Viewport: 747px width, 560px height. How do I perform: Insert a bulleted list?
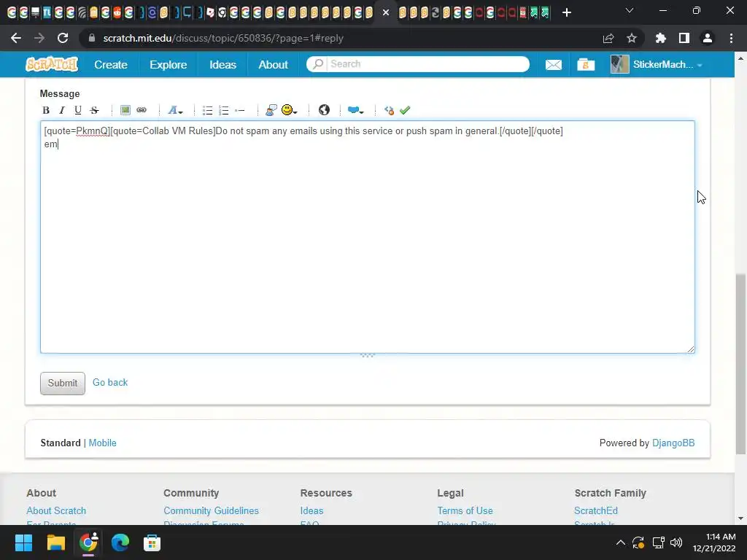click(x=207, y=110)
